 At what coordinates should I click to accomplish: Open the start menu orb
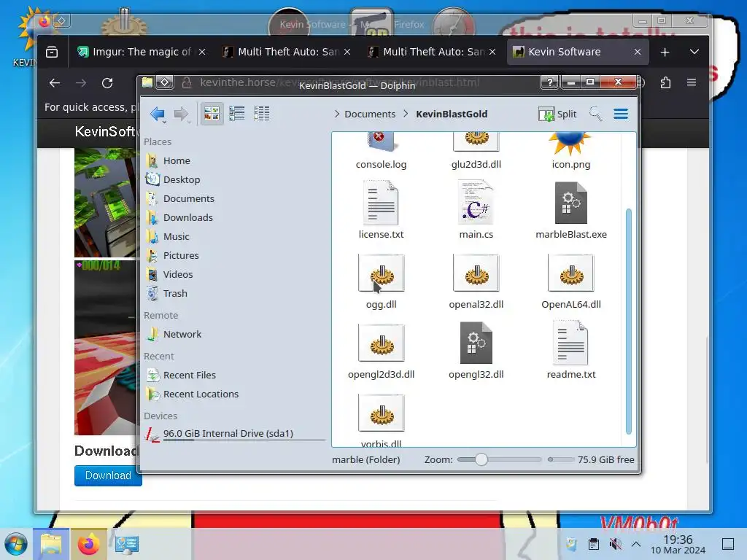click(x=16, y=544)
